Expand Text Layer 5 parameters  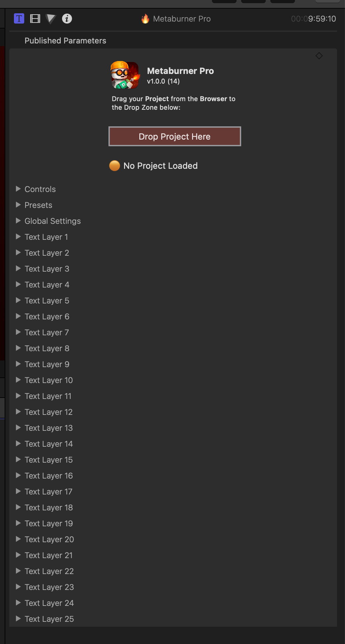18,300
